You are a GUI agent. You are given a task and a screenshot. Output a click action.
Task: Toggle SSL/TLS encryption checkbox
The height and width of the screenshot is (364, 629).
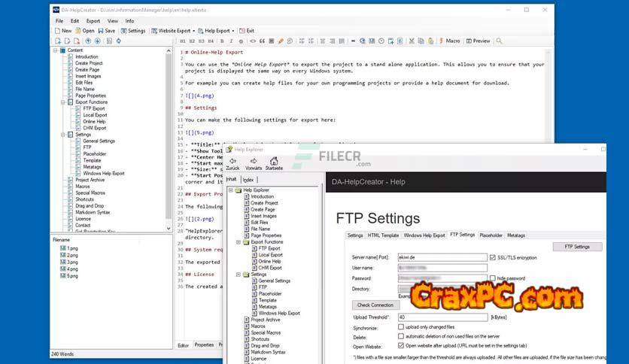[494, 257]
